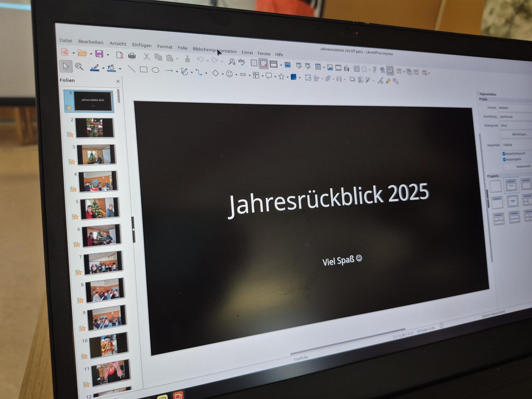Toggle the Masterhintergrund checkbox
Image resolution: width=532 pixels, height=399 pixels.
point(504,154)
